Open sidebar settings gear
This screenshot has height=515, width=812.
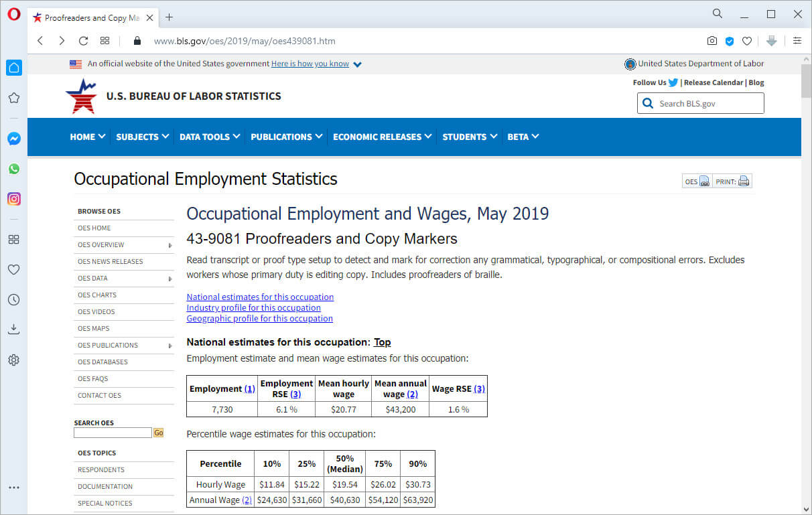coord(13,360)
